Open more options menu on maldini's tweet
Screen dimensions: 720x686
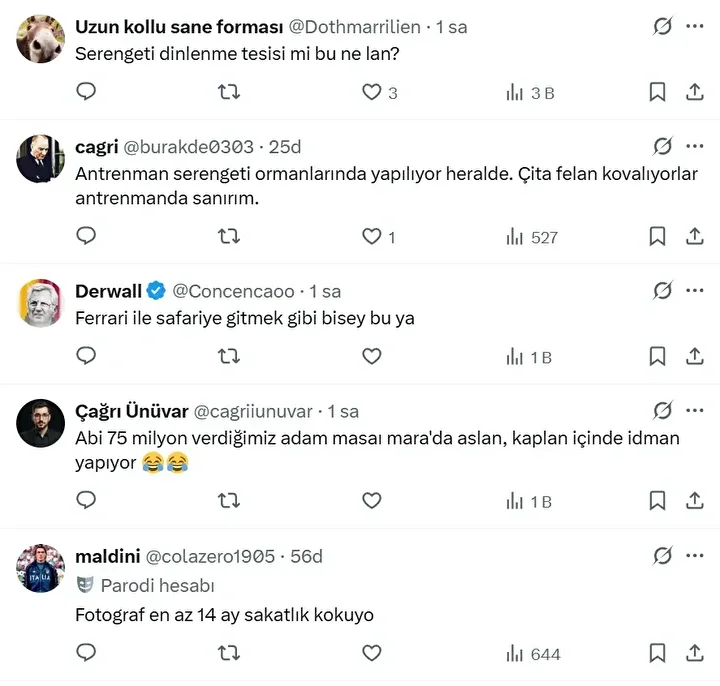pyautogui.click(x=695, y=555)
